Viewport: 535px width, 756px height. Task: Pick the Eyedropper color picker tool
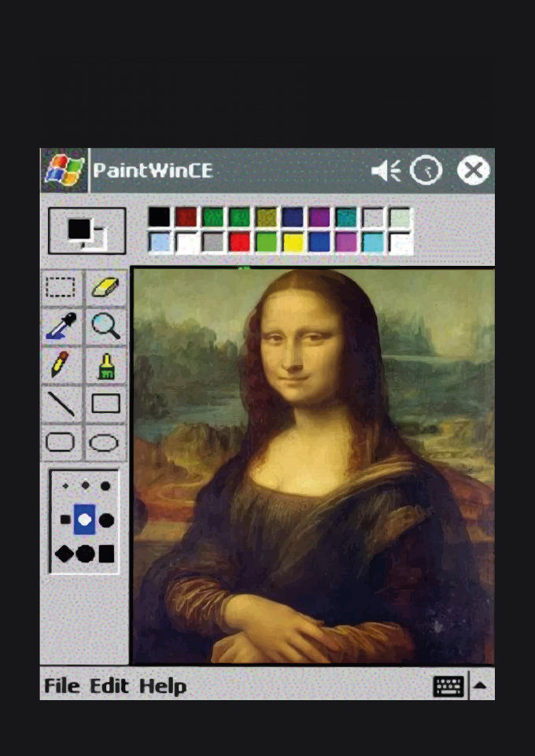click(61, 326)
